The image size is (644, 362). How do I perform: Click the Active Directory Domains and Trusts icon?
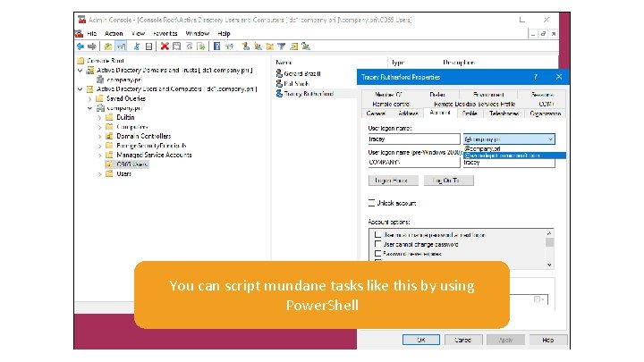click(x=90, y=71)
